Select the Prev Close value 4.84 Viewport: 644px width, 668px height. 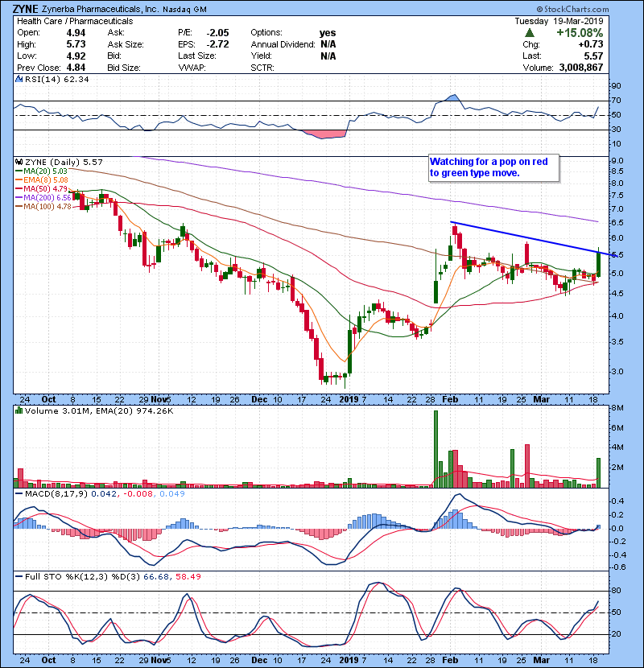(76, 68)
